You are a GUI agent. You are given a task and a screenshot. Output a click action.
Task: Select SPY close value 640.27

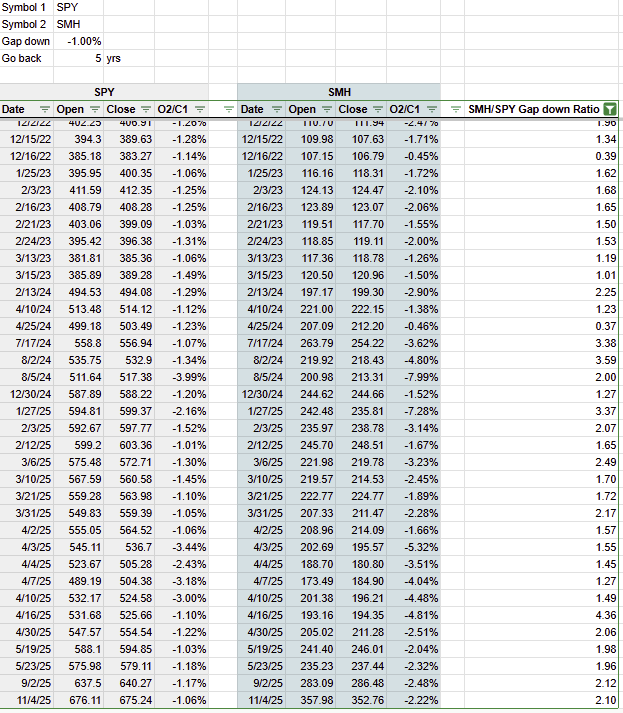click(129, 683)
